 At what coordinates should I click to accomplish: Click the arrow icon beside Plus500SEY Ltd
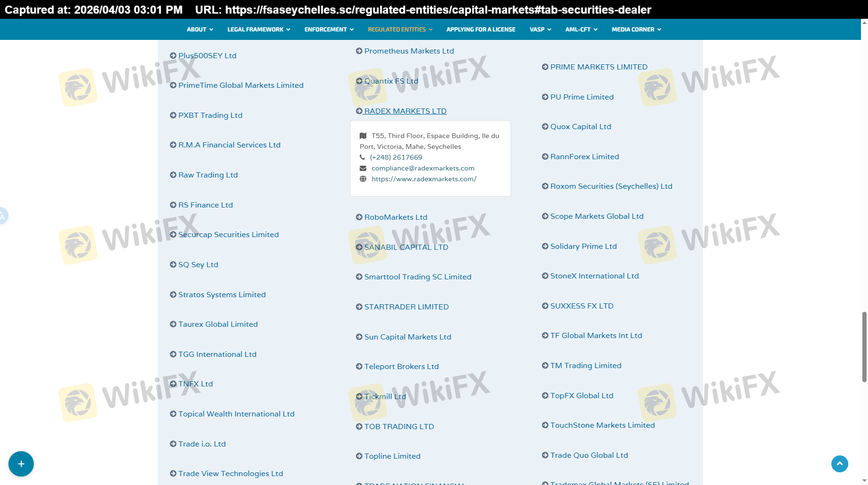[x=173, y=55]
